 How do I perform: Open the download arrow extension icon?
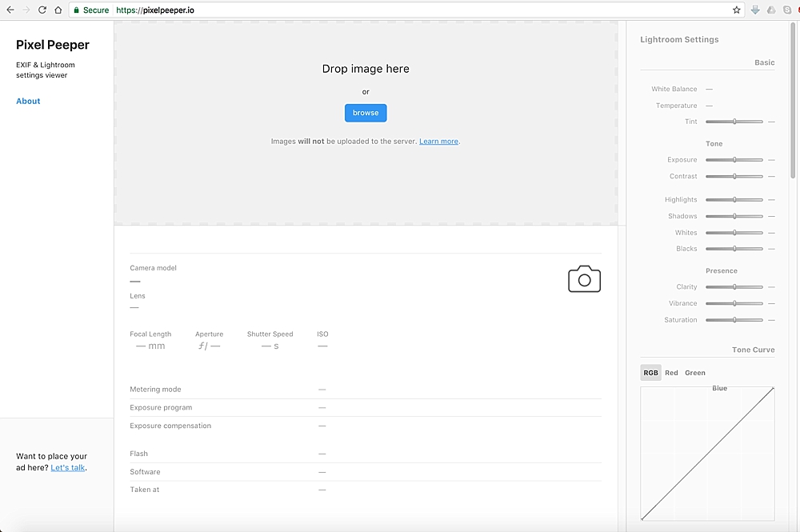pyautogui.click(x=755, y=10)
